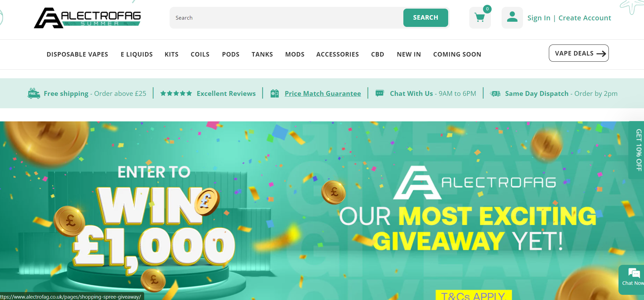
Task: Click the same day dispatch van icon
Action: 495,93
